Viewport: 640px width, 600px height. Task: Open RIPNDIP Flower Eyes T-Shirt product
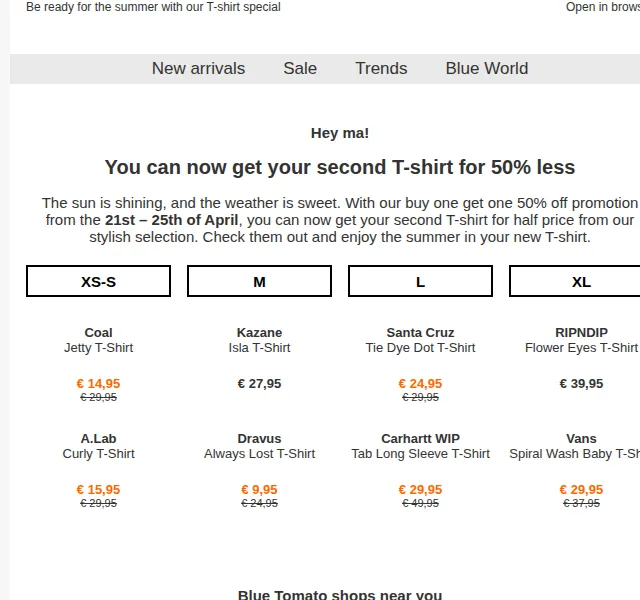pyautogui.click(x=581, y=340)
